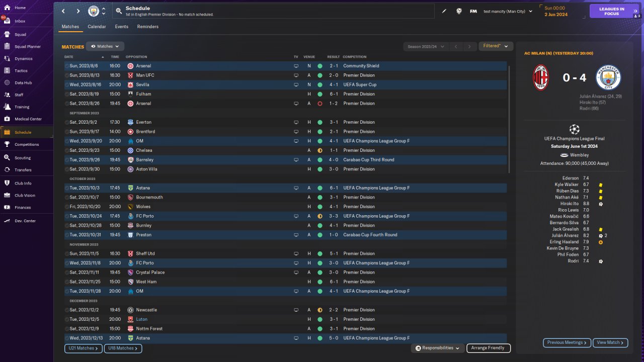Open the globe help icon
The width and height of the screenshot is (644, 362).
coord(459,11)
